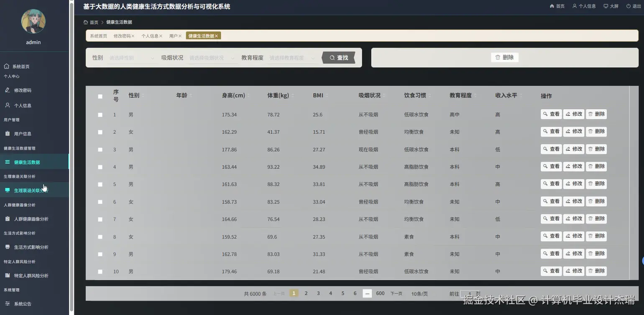The height and width of the screenshot is (315, 644).
Task: Click the list icon beside 健康生活数据
Action: tap(7, 162)
